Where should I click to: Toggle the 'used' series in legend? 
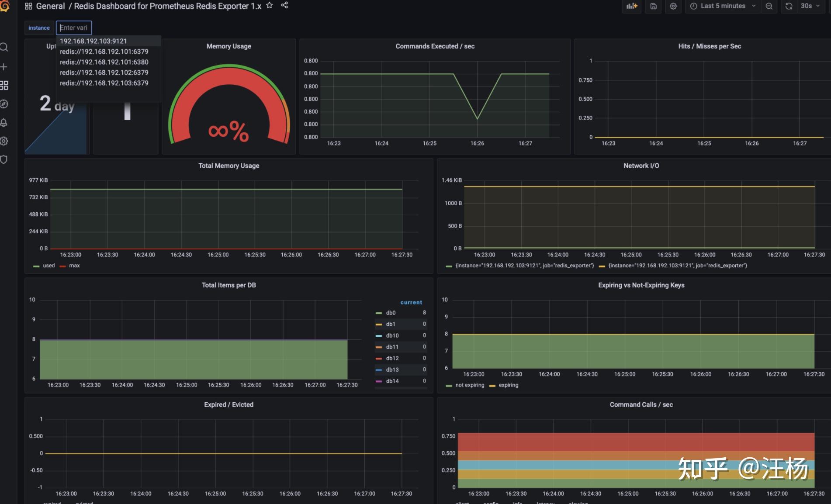click(48, 266)
